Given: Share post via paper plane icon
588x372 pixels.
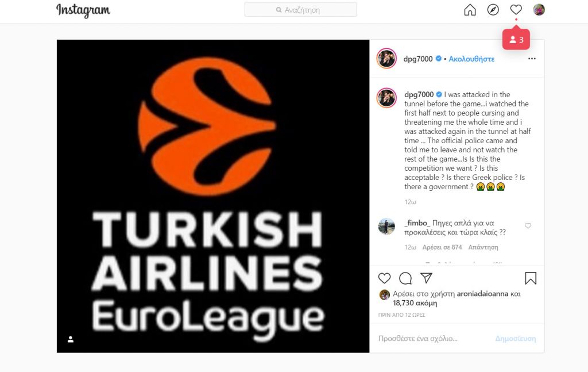Looking at the screenshot, I should click(x=427, y=278).
